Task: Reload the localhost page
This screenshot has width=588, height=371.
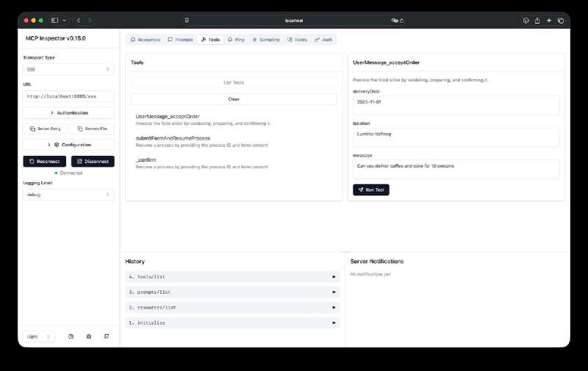Action: (401, 21)
